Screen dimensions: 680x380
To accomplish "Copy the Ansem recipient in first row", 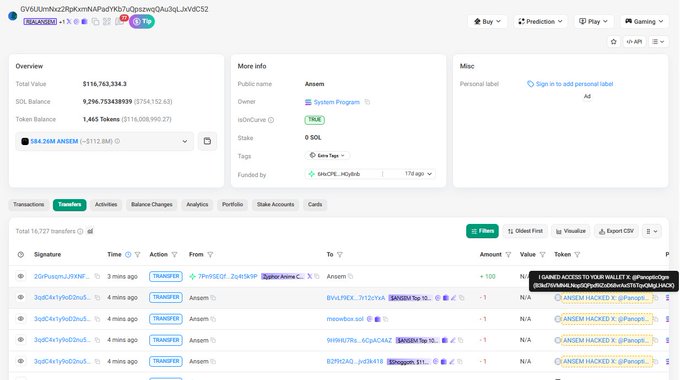I will coord(350,276).
